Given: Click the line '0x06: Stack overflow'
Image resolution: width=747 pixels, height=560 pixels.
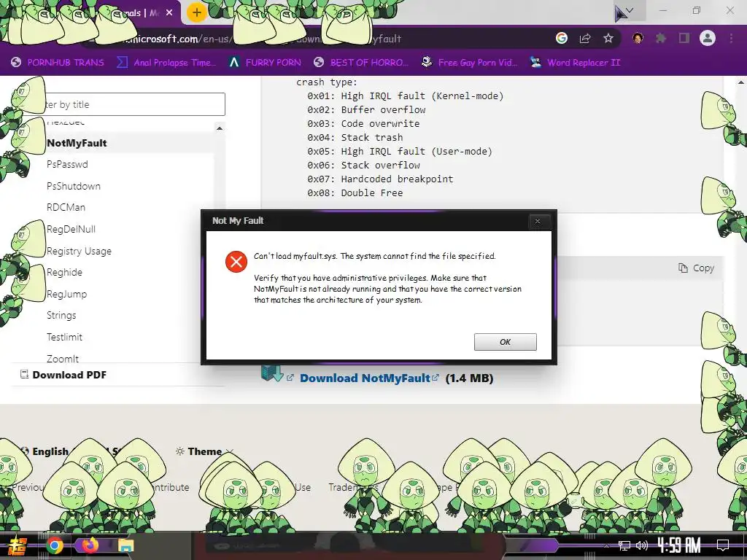Looking at the screenshot, I should click(x=363, y=165).
